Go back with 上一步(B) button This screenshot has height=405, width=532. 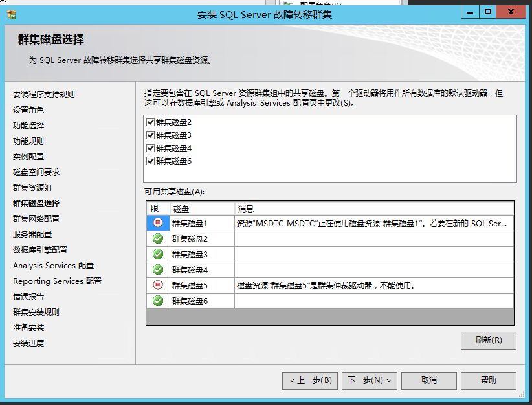(310, 380)
